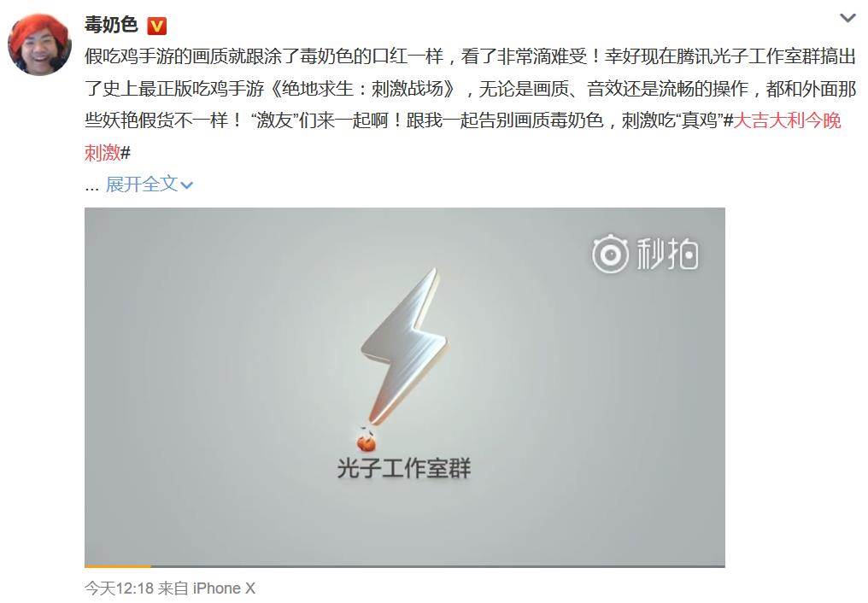This screenshot has height=603, width=868.
Task: Open post options chevron at top right
Action: (x=847, y=19)
